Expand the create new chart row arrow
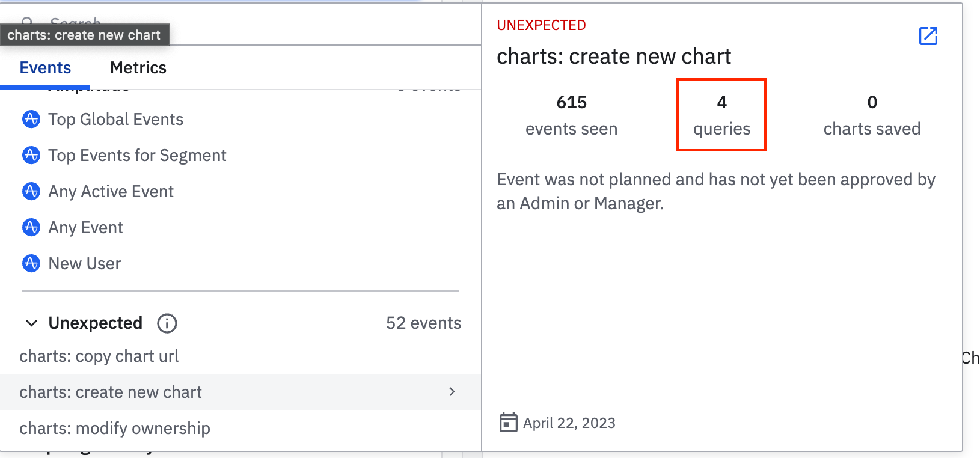980x458 pixels. point(452,392)
